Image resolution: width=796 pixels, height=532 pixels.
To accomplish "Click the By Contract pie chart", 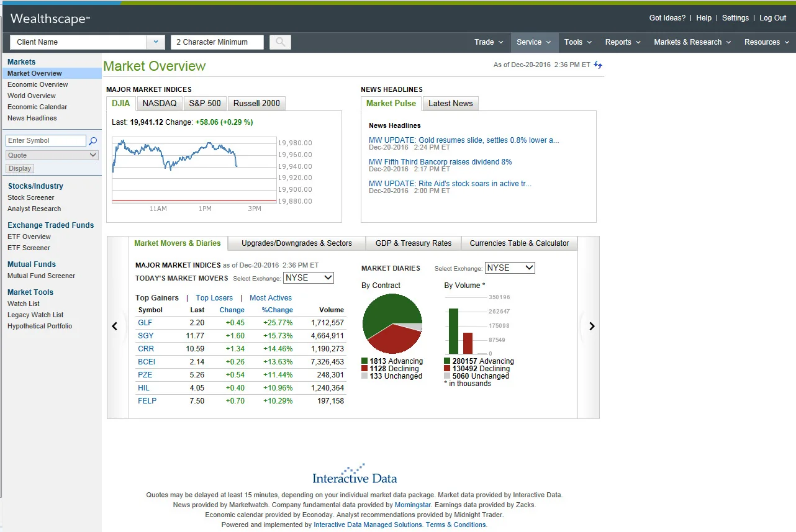I will pyautogui.click(x=392, y=322).
